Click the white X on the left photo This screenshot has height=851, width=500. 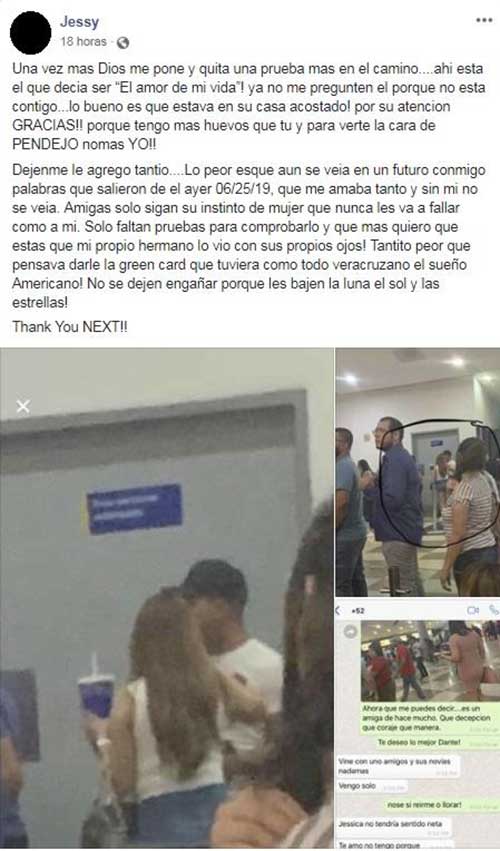tap(23, 406)
